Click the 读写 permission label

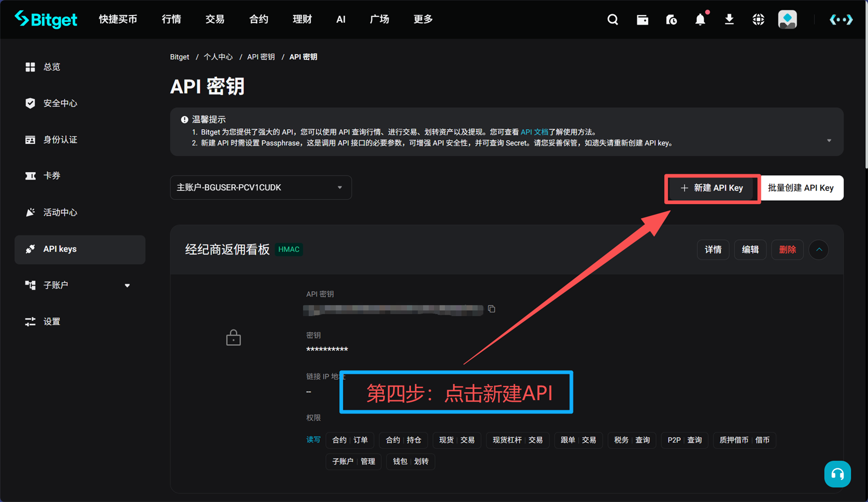(x=314, y=440)
